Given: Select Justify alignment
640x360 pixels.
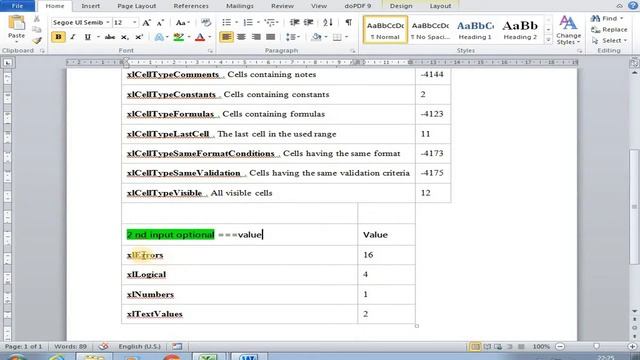Looking at the screenshot, I should tap(270, 37).
